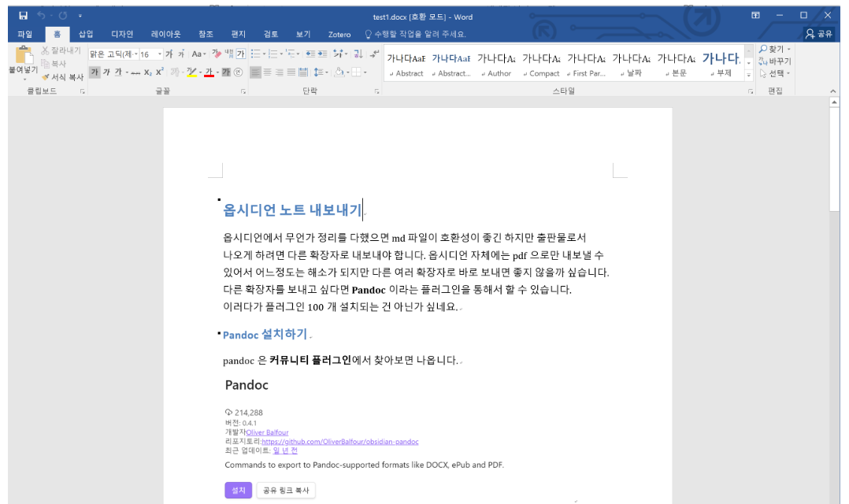849x504 pixels.
Task: Toggle character shading
Action: tap(226, 72)
